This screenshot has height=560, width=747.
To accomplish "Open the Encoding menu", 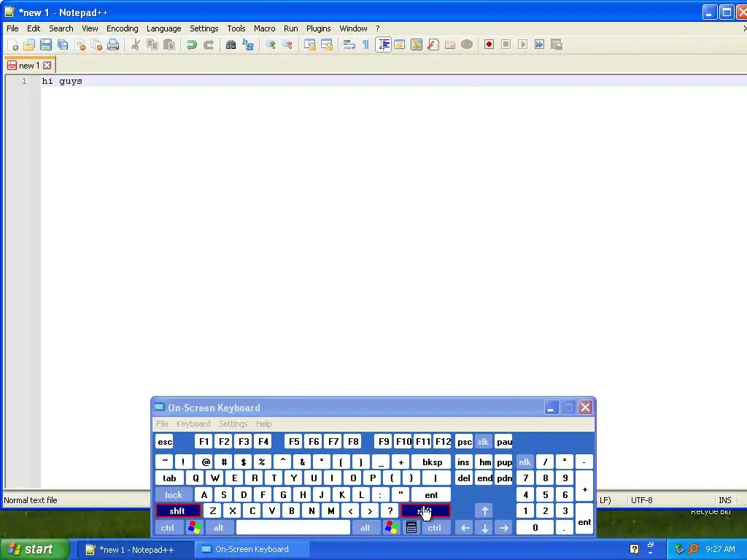I will point(123,28).
